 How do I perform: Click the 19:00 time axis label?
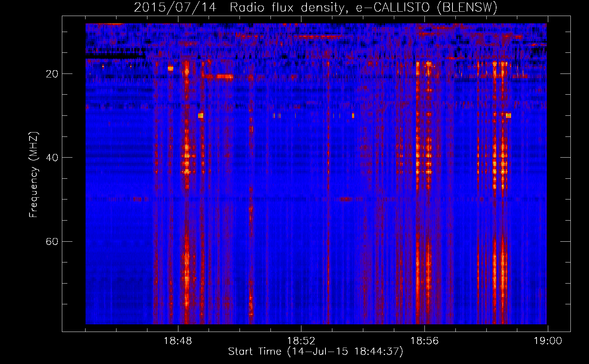click(x=548, y=341)
